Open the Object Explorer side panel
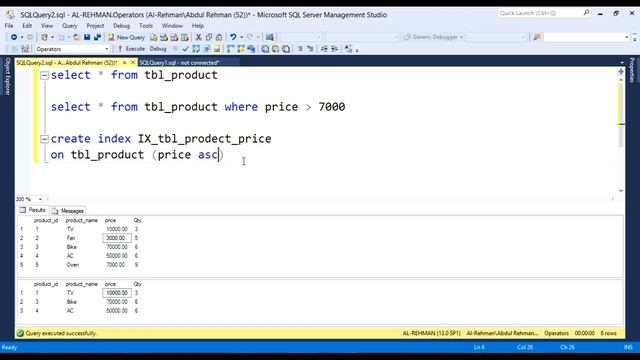The height and width of the screenshot is (360, 640). pos(7,76)
